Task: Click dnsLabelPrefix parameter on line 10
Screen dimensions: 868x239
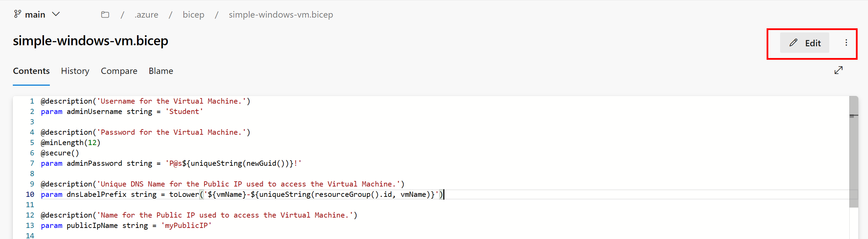Action: (x=97, y=194)
